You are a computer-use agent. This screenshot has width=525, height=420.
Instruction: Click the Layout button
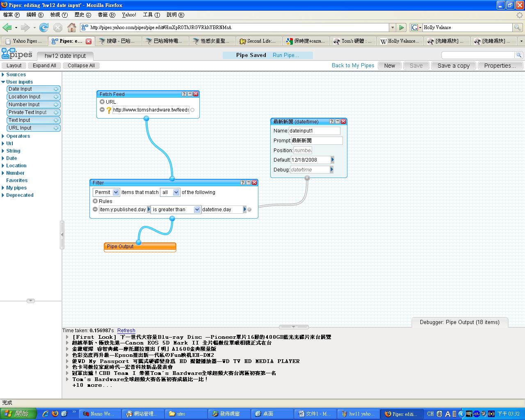14,66
